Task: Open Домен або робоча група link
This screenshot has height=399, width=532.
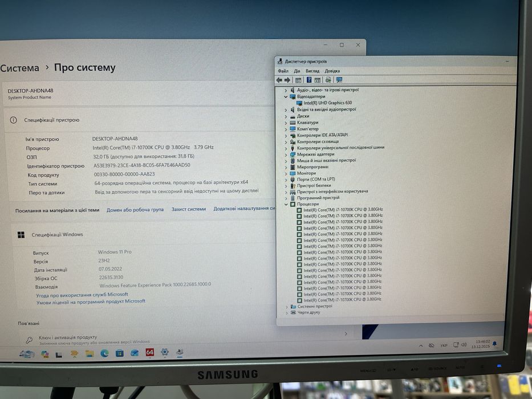Action: [135, 210]
